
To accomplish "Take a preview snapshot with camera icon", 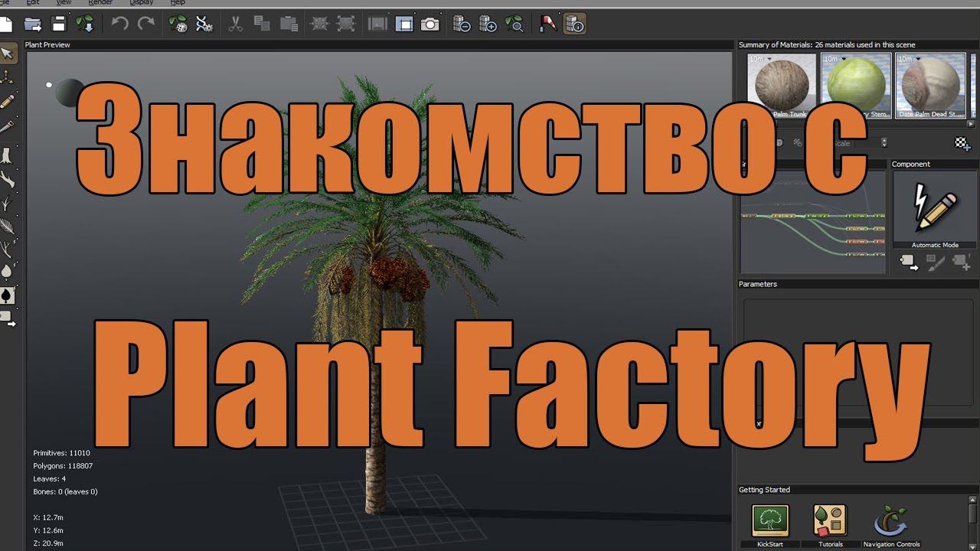I will 430,24.
